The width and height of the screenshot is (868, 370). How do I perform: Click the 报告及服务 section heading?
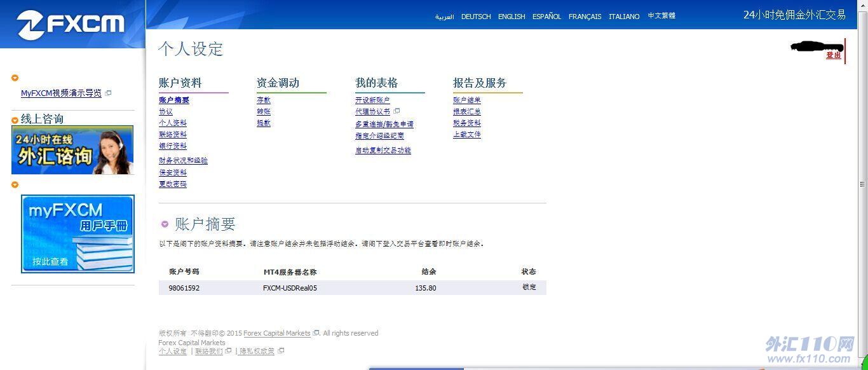click(480, 83)
